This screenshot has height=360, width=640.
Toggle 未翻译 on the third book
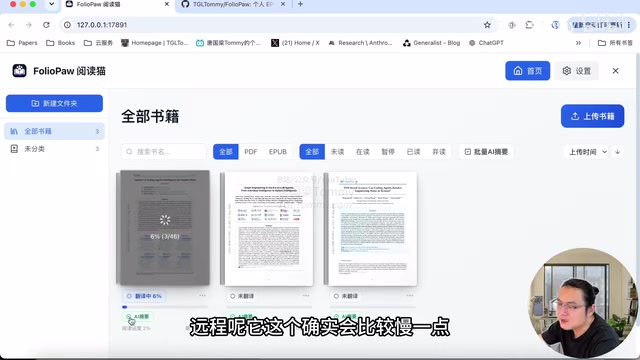point(346,296)
